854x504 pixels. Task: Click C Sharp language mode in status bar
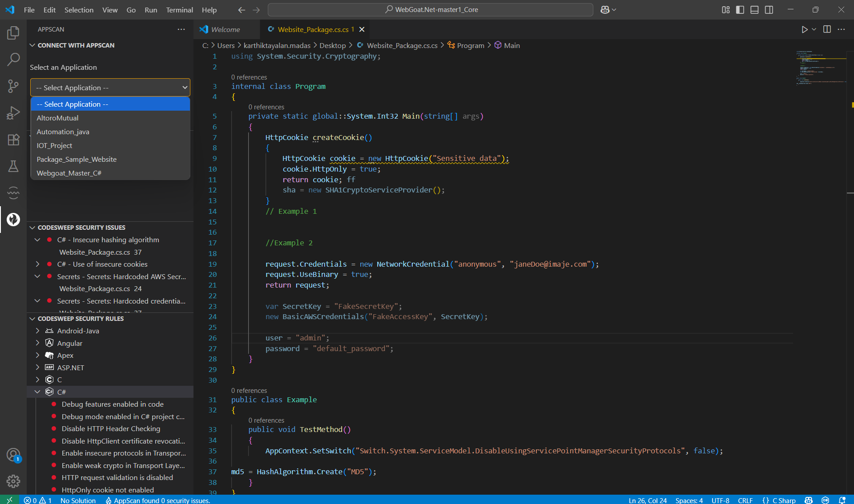(784, 500)
